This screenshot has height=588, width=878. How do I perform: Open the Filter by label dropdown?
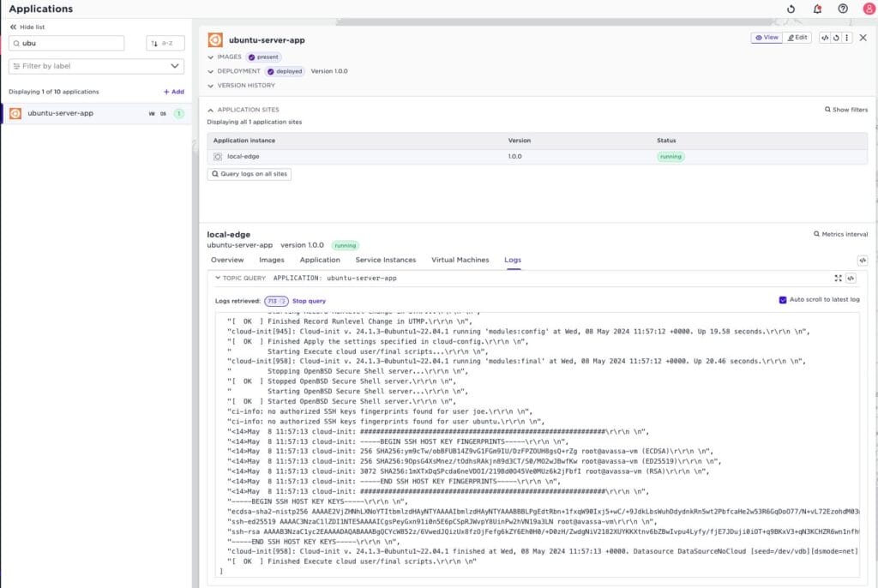[x=96, y=66]
